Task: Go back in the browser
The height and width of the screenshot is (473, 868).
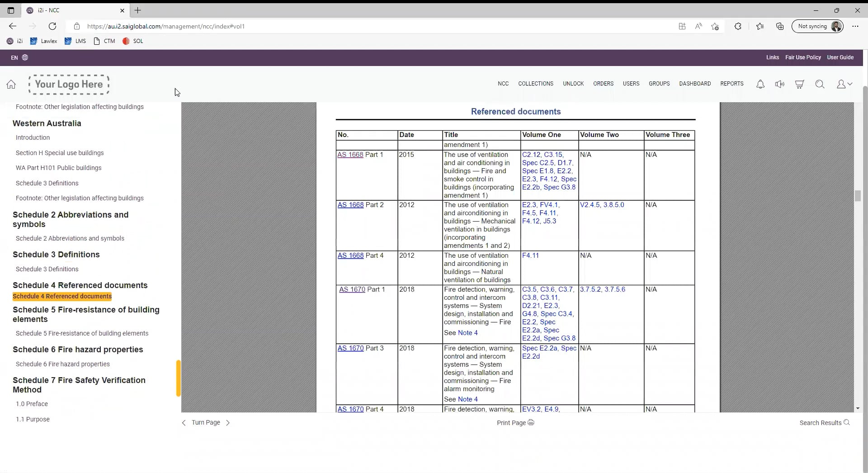Action: (x=13, y=26)
